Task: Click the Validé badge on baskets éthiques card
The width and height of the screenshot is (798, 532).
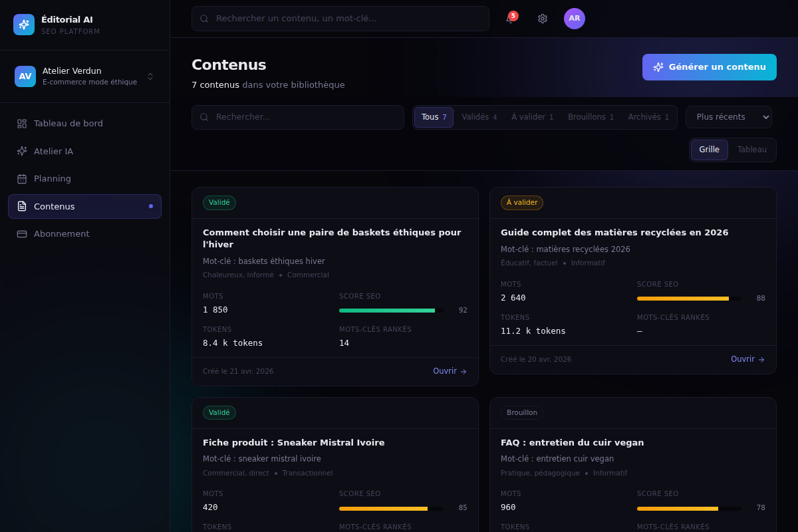Action: click(x=219, y=203)
